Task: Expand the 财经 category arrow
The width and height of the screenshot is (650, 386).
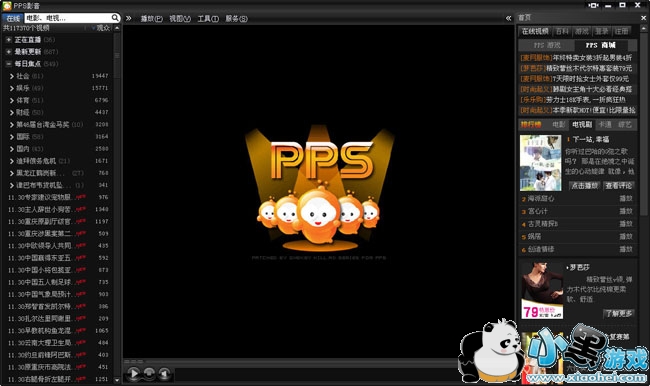Action: pyautogui.click(x=12, y=112)
